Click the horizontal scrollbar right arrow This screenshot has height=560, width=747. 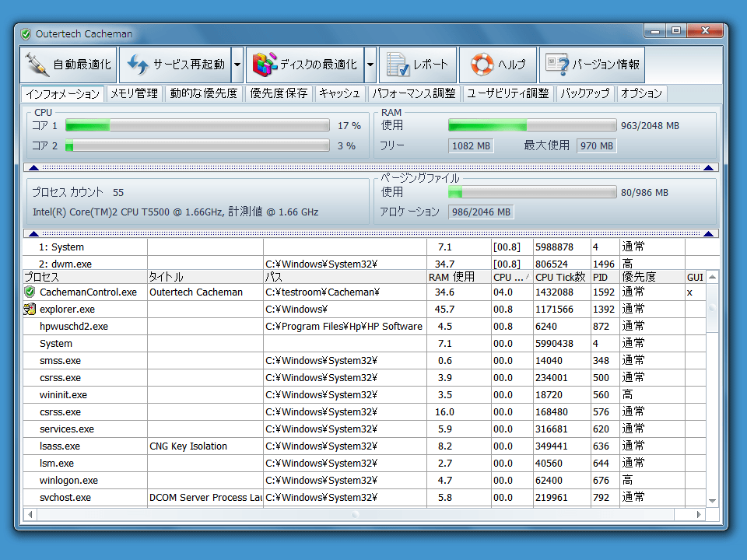tap(699, 514)
